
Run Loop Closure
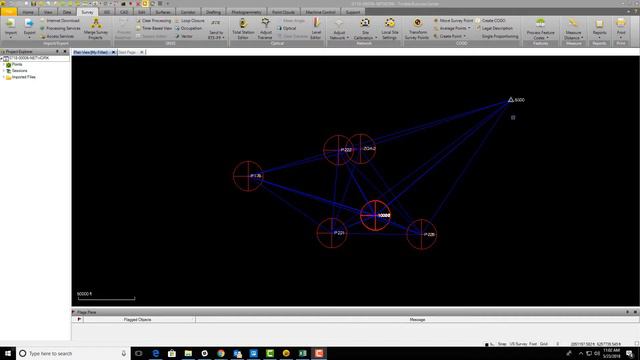point(189,20)
